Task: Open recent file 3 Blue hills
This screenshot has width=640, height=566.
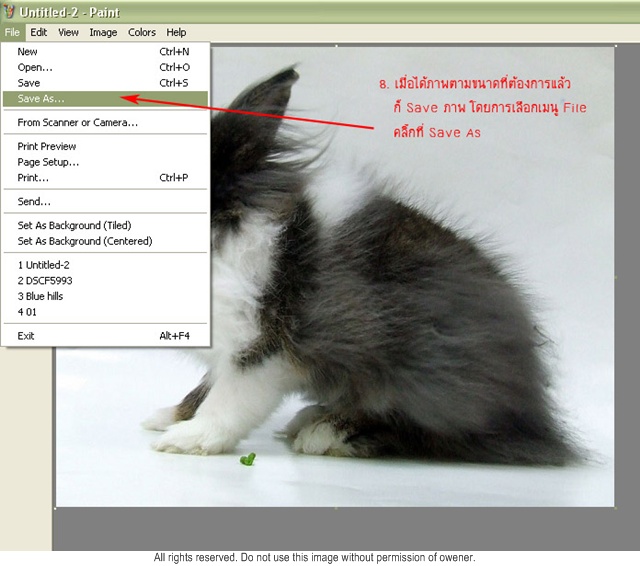Action: [105, 296]
